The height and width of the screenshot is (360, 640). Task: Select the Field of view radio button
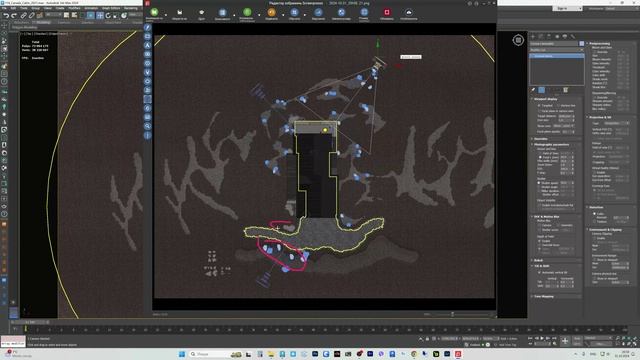540,153
